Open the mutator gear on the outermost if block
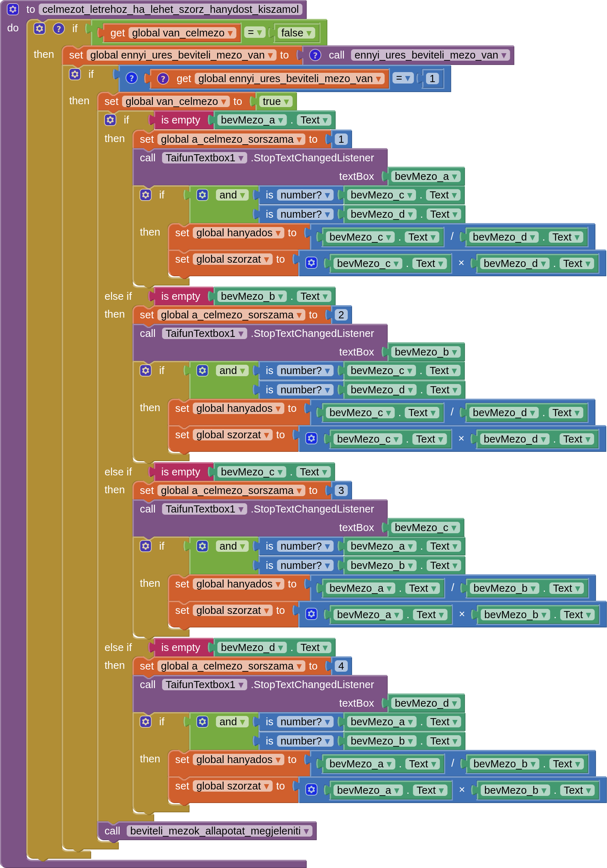607x868 pixels. [x=39, y=28]
